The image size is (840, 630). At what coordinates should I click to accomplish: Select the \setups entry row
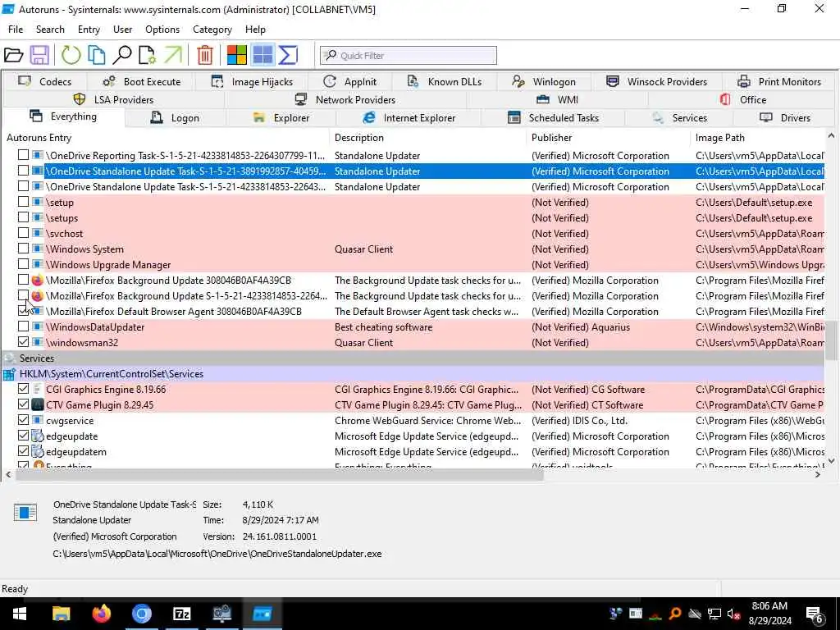tap(413, 218)
